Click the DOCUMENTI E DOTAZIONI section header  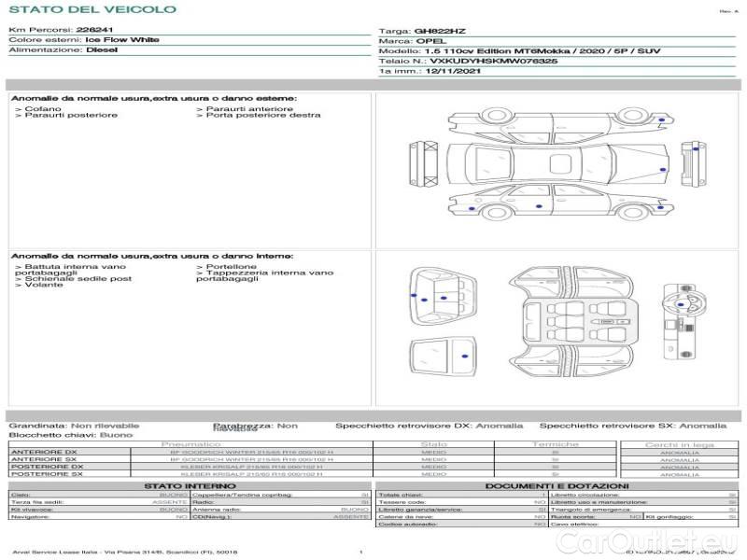[x=556, y=486]
